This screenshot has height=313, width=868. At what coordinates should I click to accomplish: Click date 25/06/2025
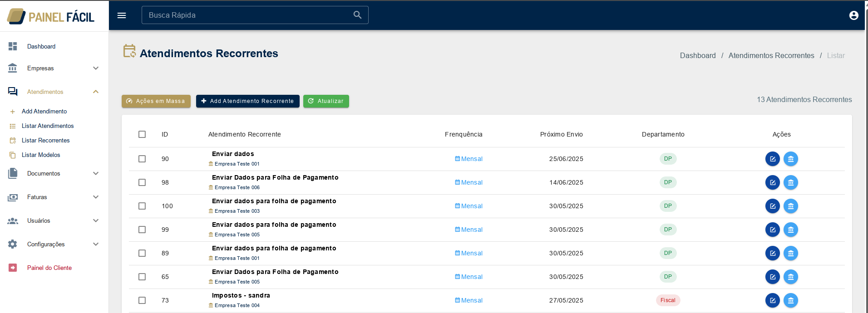tap(566, 159)
